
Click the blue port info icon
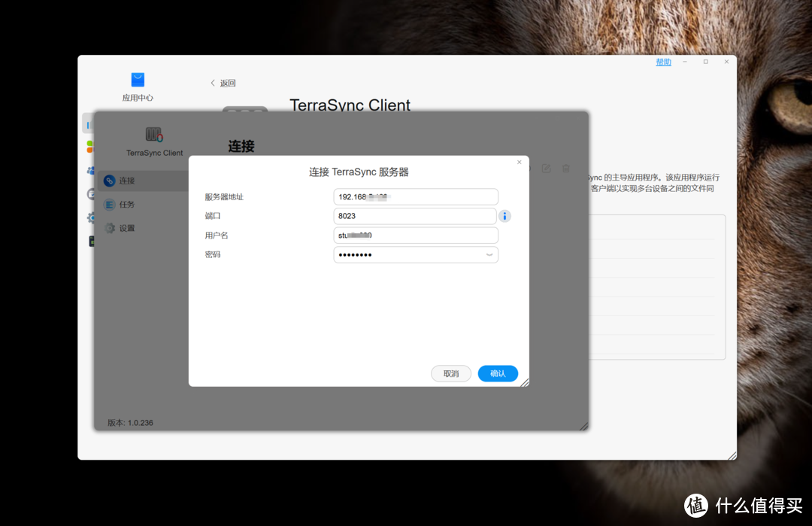(x=504, y=216)
